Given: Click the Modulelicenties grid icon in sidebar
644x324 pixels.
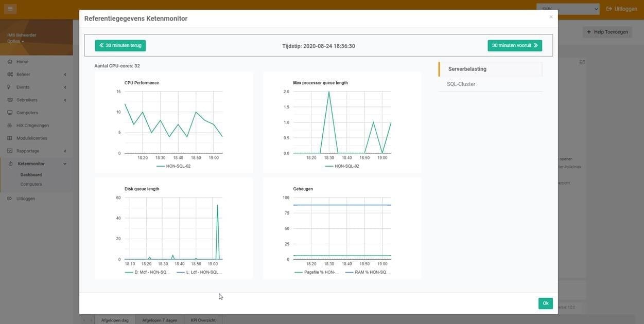Looking at the screenshot, I should point(10,138).
